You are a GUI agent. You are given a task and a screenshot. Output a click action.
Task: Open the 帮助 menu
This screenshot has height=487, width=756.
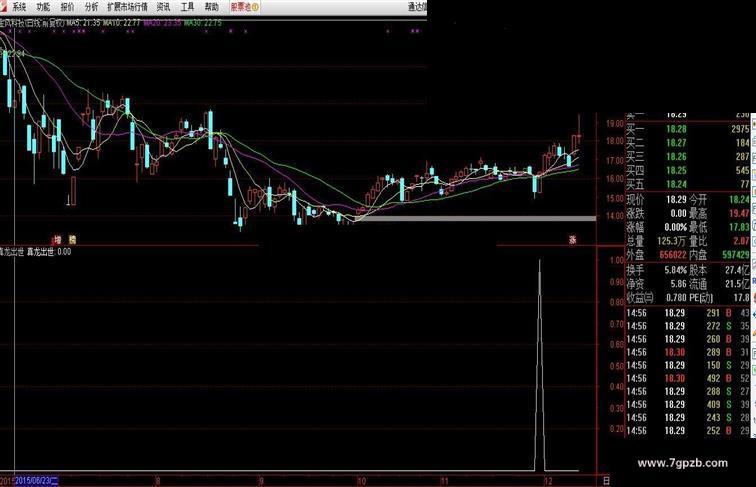(211, 7)
